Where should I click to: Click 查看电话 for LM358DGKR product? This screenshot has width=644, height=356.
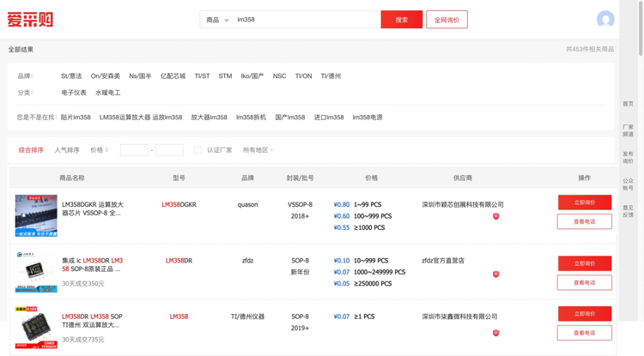[585, 221]
